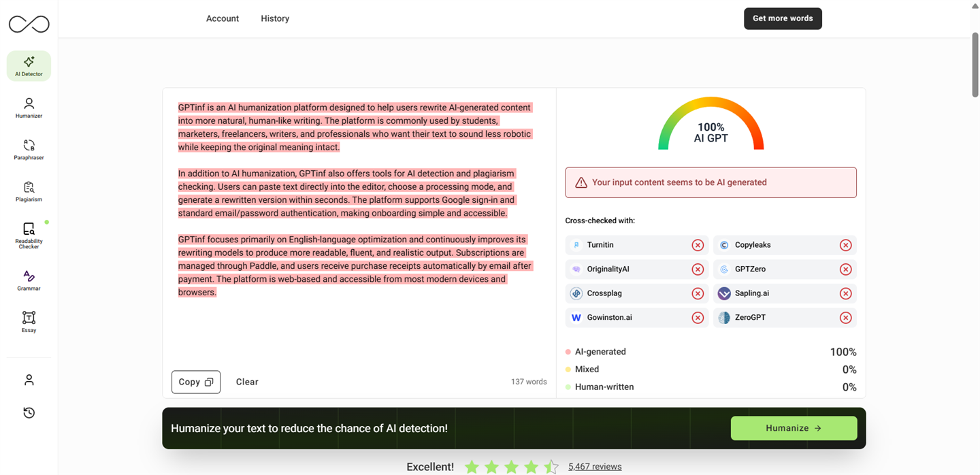Open the 5,467 reviews link
This screenshot has height=475, width=980.
point(595,467)
